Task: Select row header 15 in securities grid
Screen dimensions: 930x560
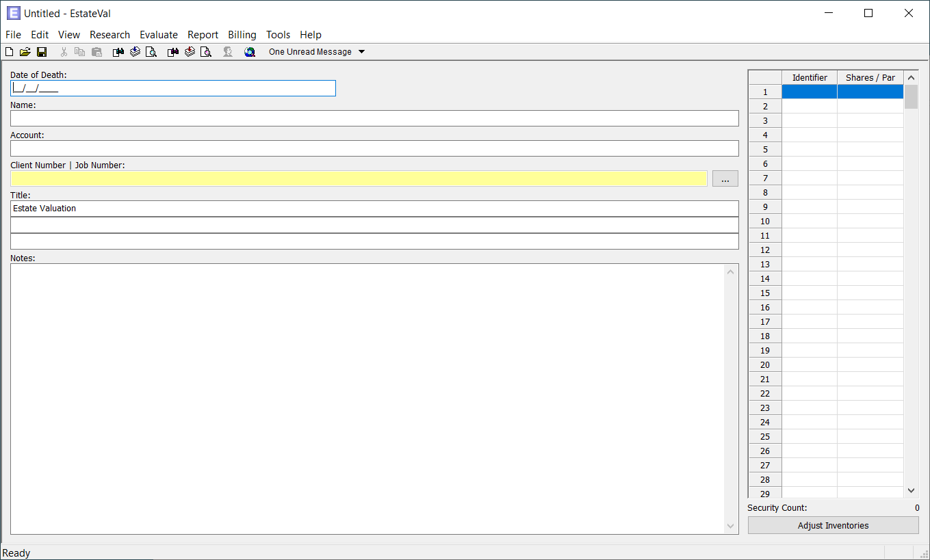Action: tap(765, 293)
